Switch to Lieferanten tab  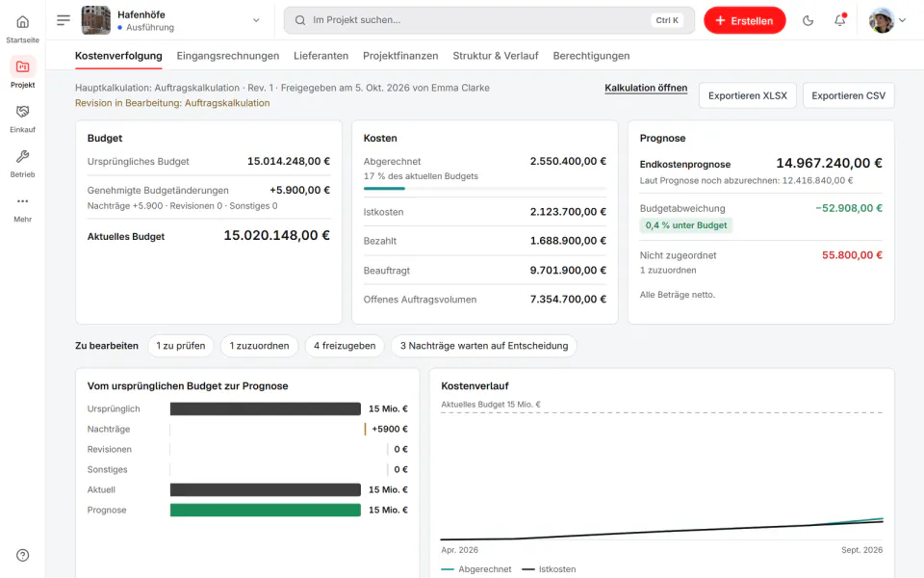click(321, 56)
